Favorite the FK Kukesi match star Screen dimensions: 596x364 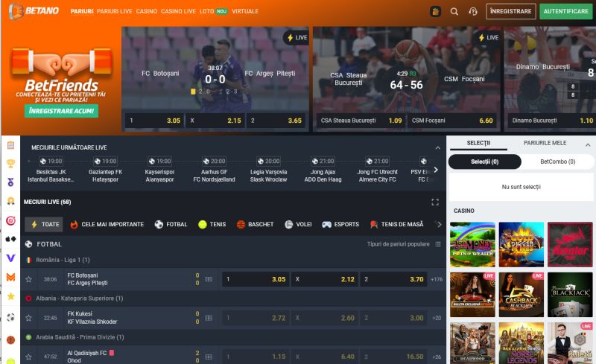pyautogui.click(x=28, y=318)
